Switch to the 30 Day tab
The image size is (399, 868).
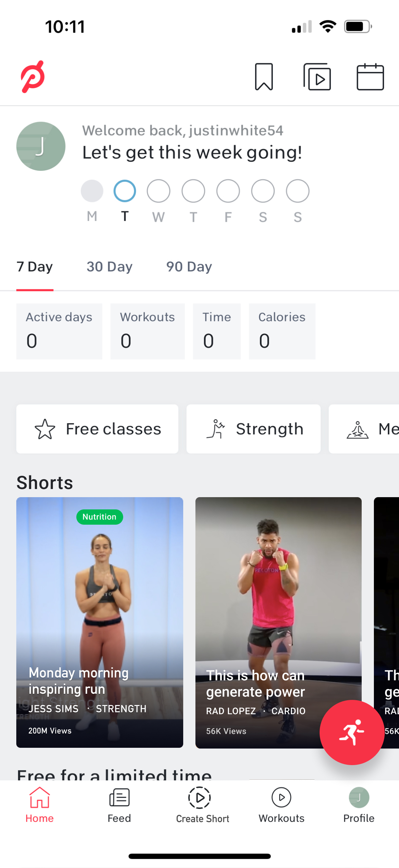[109, 267]
